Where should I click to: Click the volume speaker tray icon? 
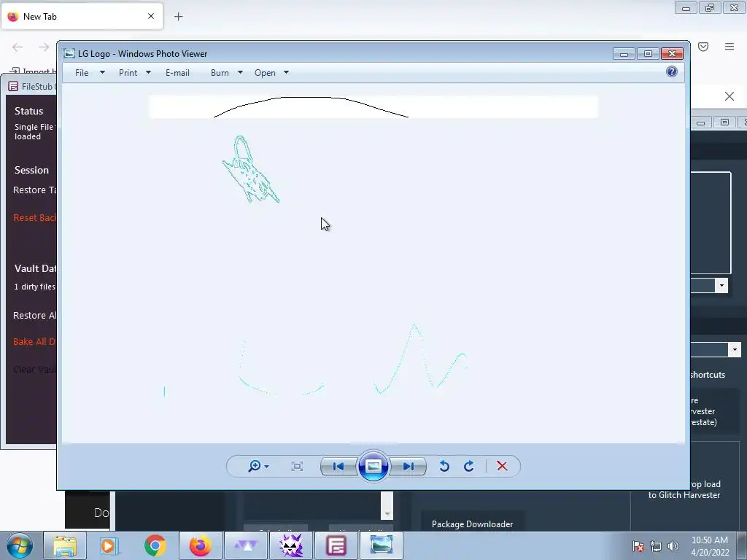point(673,545)
